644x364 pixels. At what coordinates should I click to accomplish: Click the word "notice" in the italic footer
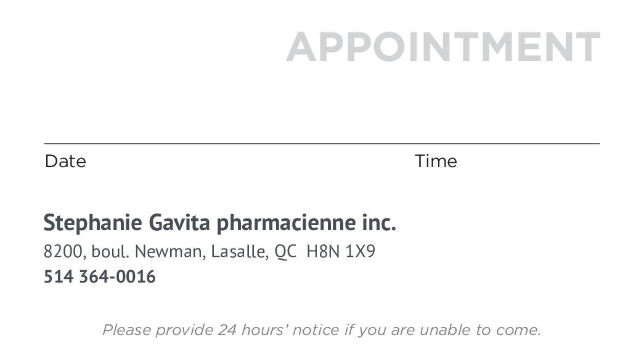[x=316, y=330]
